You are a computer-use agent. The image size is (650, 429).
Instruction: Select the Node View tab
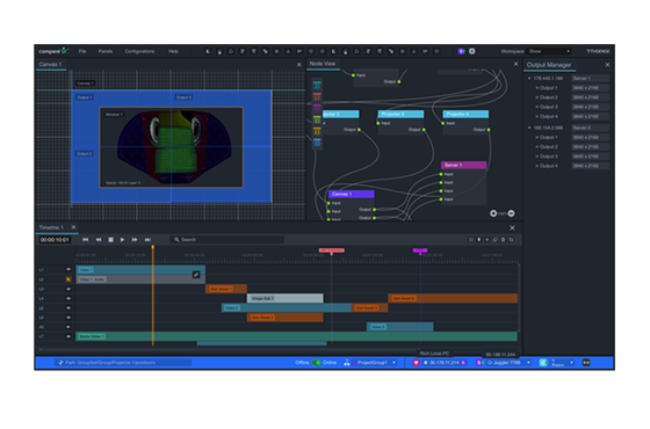[x=323, y=64]
